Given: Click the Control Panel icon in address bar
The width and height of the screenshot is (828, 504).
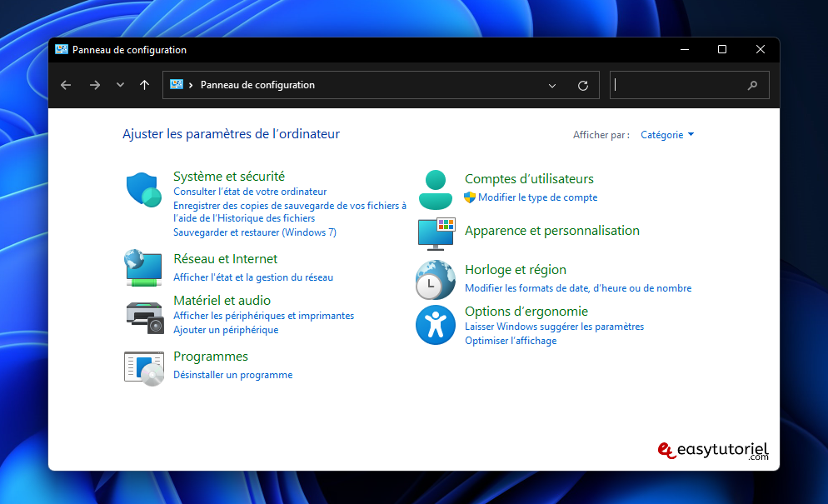Looking at the screenshot, I should point(177,84).
